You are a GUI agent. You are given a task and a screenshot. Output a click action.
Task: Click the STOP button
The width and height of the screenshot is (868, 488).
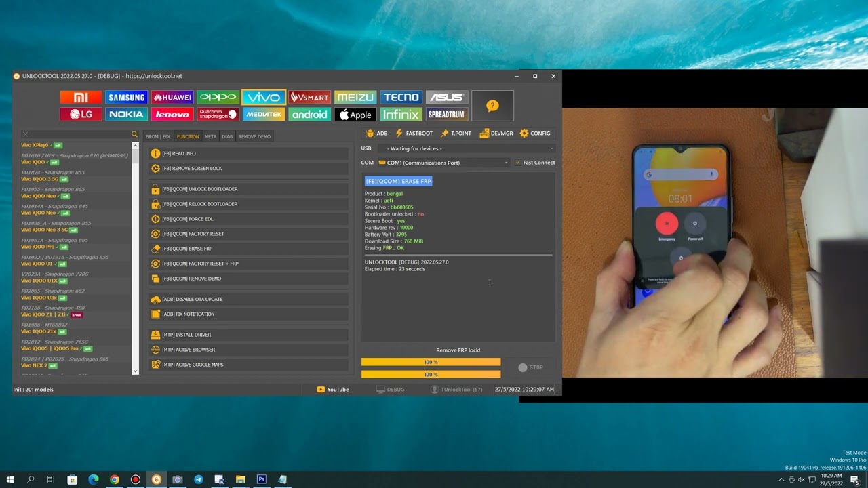[x=530, y=367]
